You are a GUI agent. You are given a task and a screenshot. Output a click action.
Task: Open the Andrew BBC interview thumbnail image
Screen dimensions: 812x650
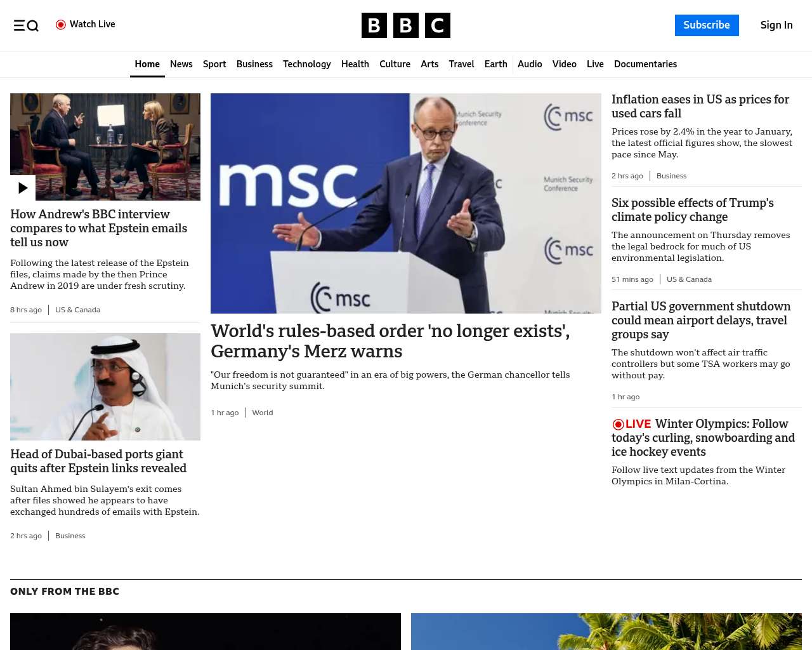(x=105, y=147)
